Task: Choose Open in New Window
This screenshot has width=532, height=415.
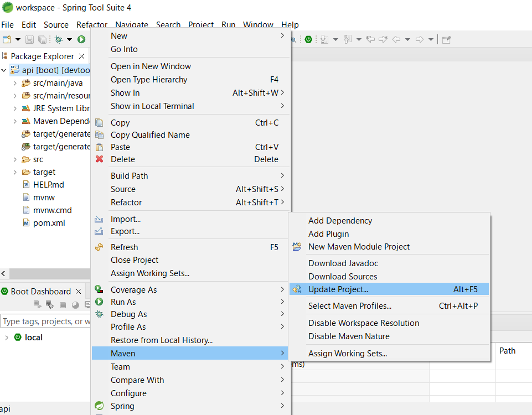Action: [190, 66]
